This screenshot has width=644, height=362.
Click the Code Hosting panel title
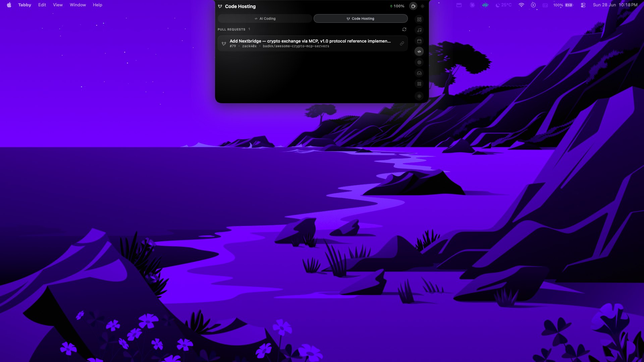240,6
